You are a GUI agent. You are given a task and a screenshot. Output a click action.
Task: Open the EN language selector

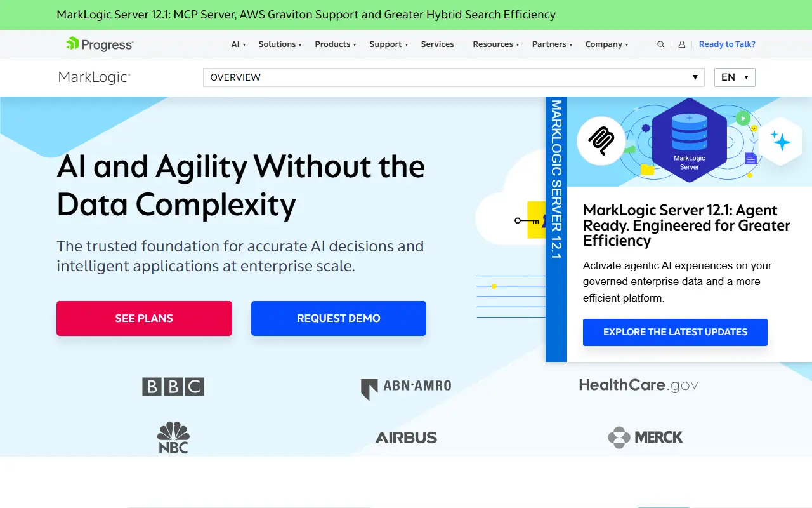point(735,77)
